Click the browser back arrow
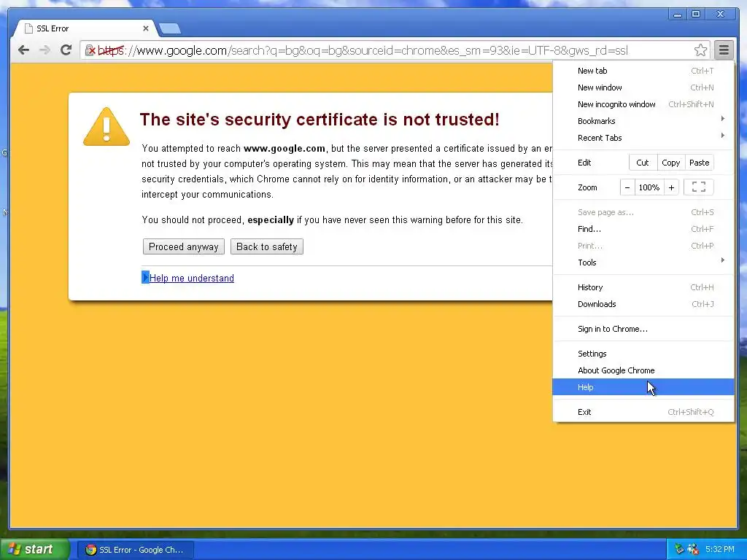This screenshot has height=560, width=747. pyautogui.click(x=23, y=50)
